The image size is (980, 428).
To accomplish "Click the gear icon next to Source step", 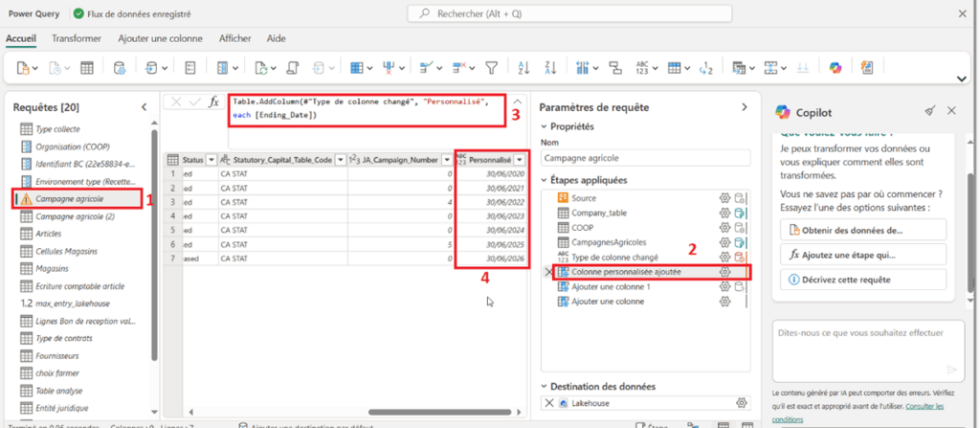I will click(x=724, y=198).
